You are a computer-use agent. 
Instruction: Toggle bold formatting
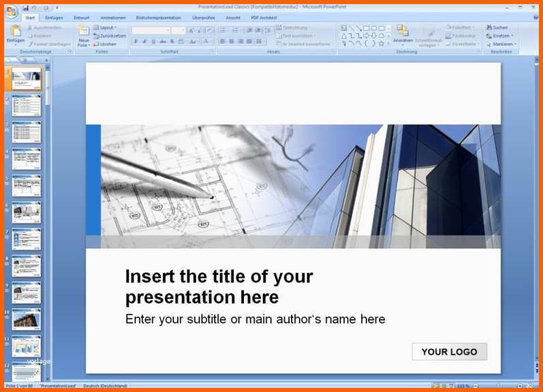(x=136, y=42)
